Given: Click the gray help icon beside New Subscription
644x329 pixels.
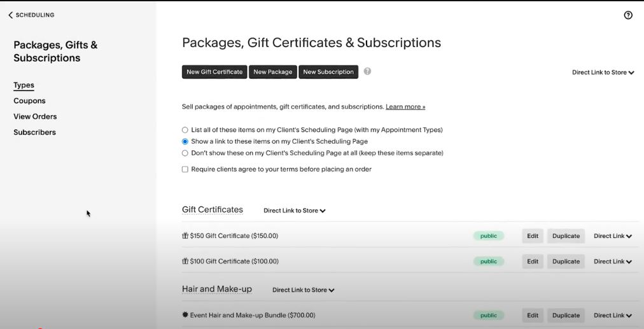Looking at the screenshot, I should click(x=367, y=71).
